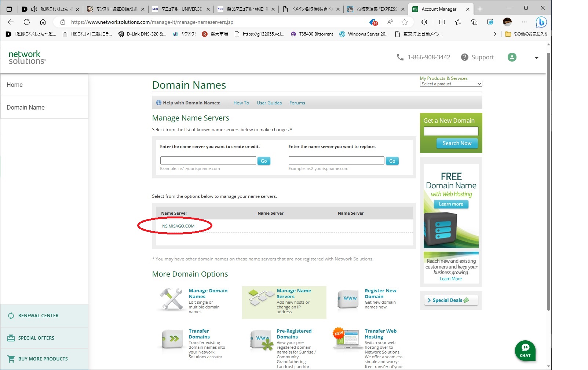Open the green account user icon
This screenshot has width=588, height=370.
pos(512,57)
